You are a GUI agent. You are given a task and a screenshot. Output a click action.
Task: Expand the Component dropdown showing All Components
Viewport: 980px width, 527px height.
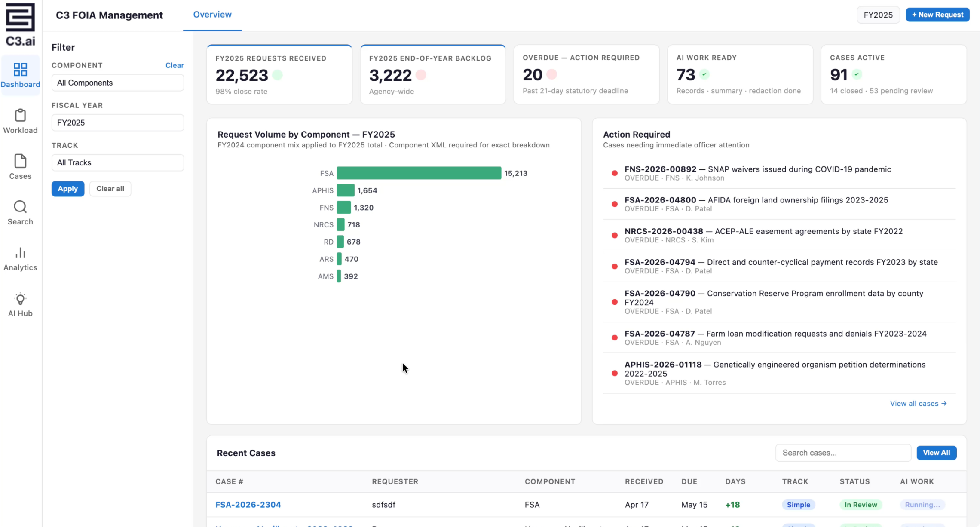click(x=118, y=83)
